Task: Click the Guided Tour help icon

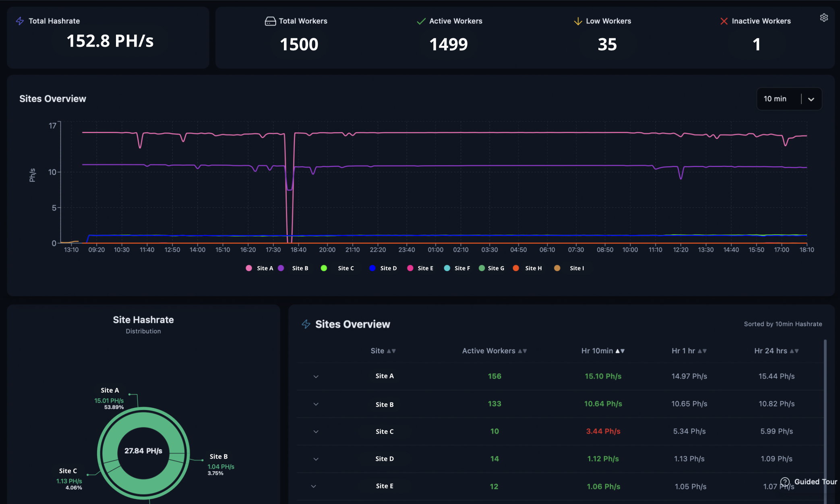Action: (785, 482)
